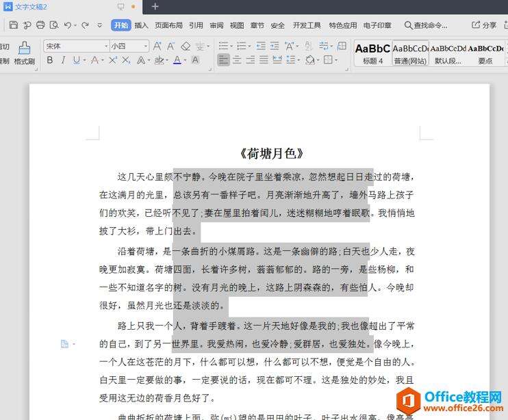Open customize quick access toolbar dropdown
The image size is (508, 420).
(x=100, y=25)
